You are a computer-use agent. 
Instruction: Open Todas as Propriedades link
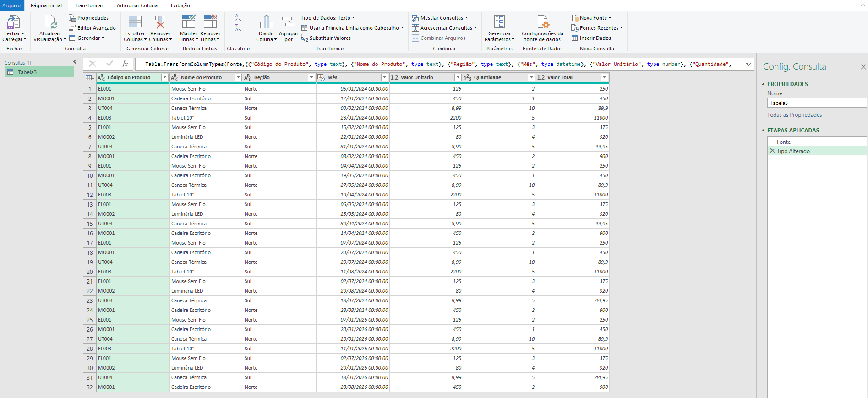pyautogui.click(x=794, y=115)
